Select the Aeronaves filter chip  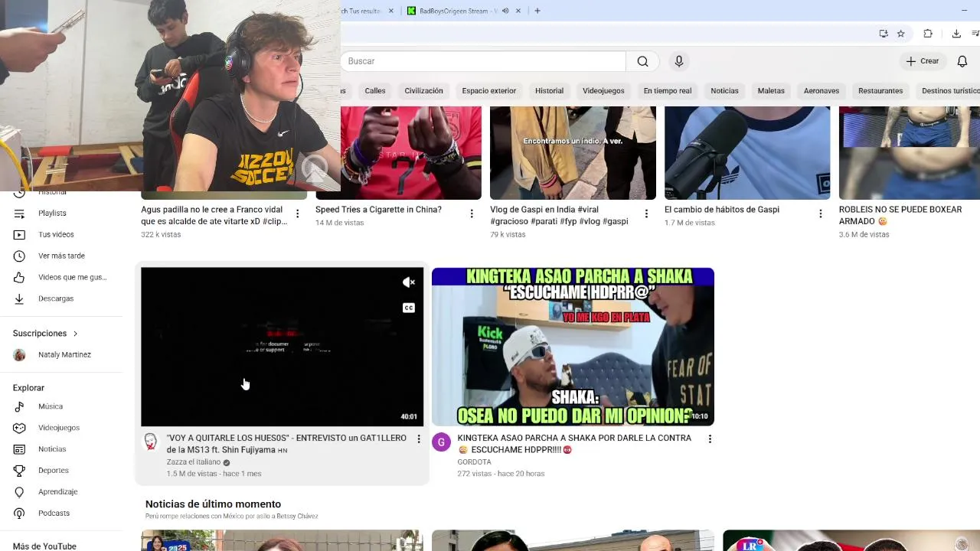(x=822, y=90)
